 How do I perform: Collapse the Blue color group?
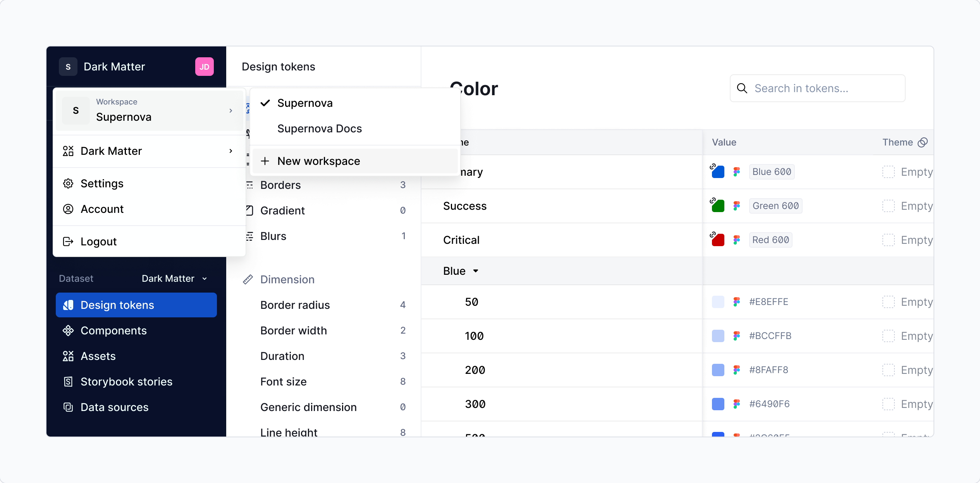pyautogui.click(x=476, y=271)
